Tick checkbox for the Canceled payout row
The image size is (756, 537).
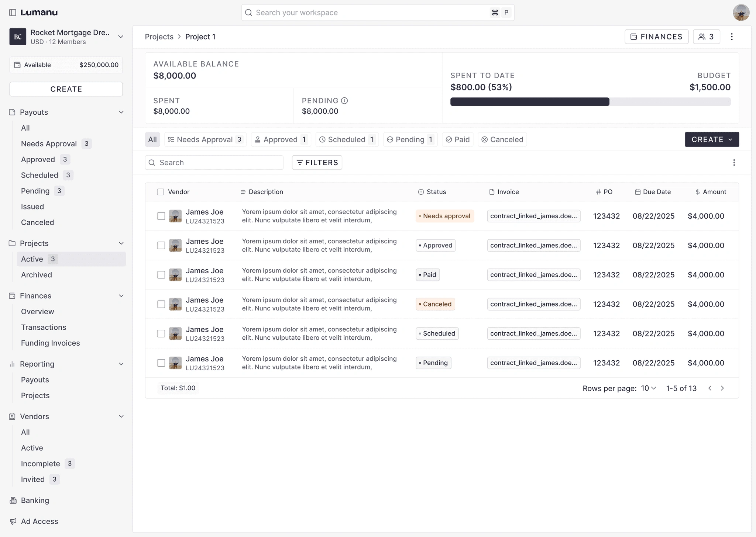pyautogui.click(x=161, y=304)
